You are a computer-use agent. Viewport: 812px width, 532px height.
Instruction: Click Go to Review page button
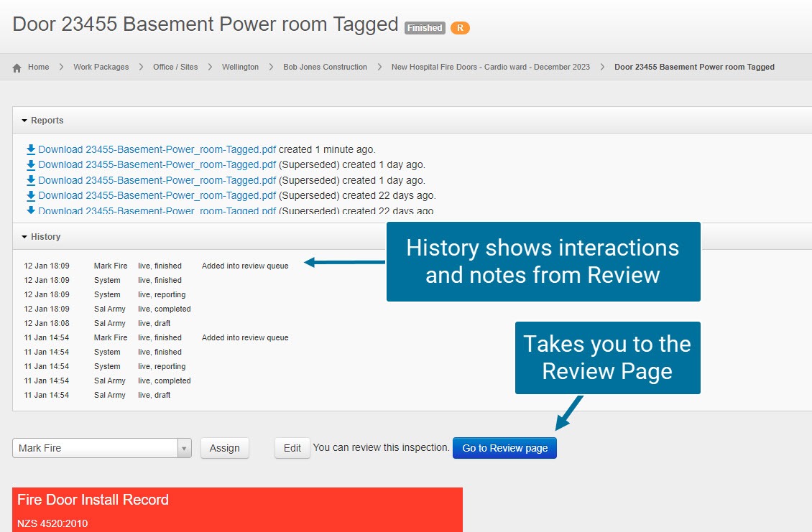click(504, 448)
